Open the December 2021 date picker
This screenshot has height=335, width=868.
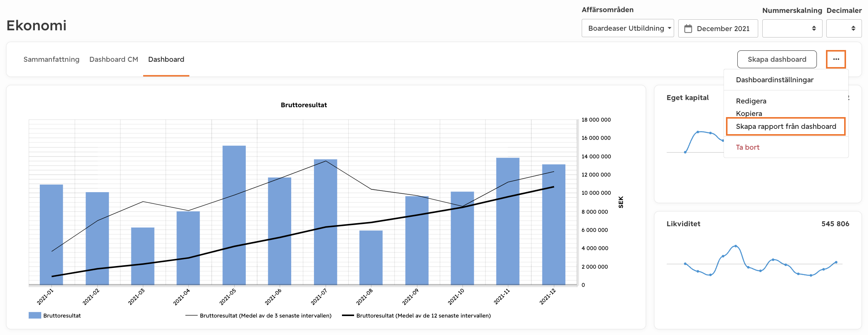tap(718, 28)
